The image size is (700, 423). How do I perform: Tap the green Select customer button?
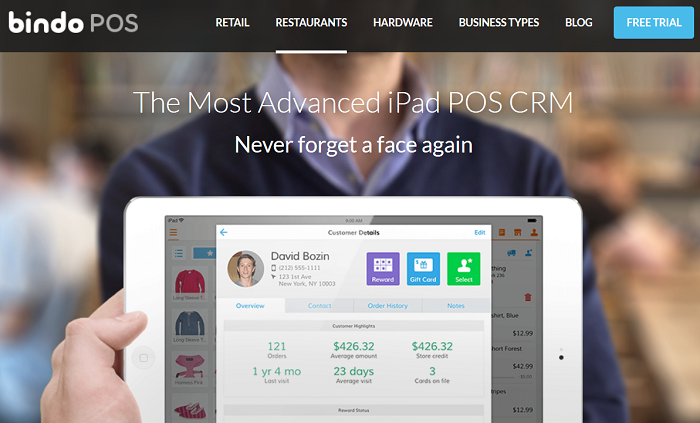[464, 269]
